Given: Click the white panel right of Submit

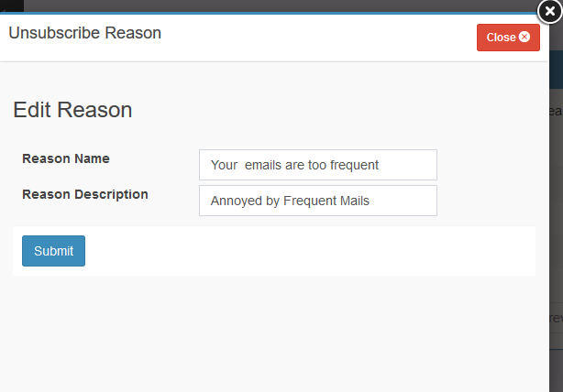Looking at the screenshot, I should tap(312, 250).
